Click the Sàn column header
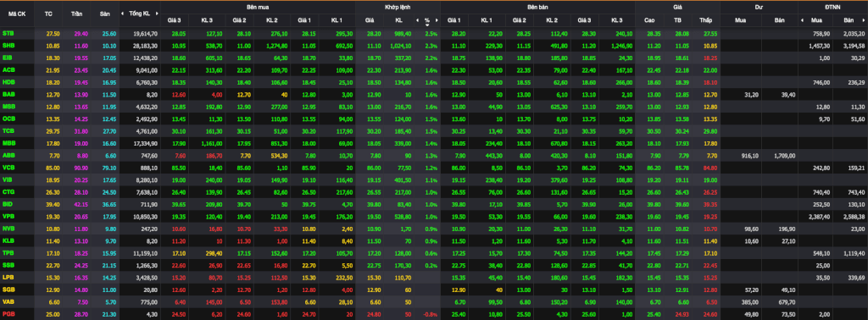Image resolution: width=868 pixels, height=320 pixels. click(x=105, y=14)
